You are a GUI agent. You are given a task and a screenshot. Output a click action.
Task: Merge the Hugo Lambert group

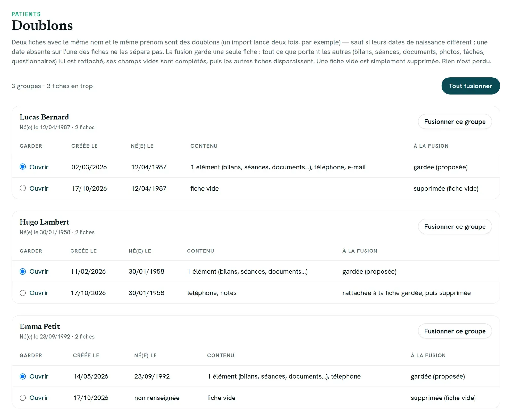click(x=455, y=226)
